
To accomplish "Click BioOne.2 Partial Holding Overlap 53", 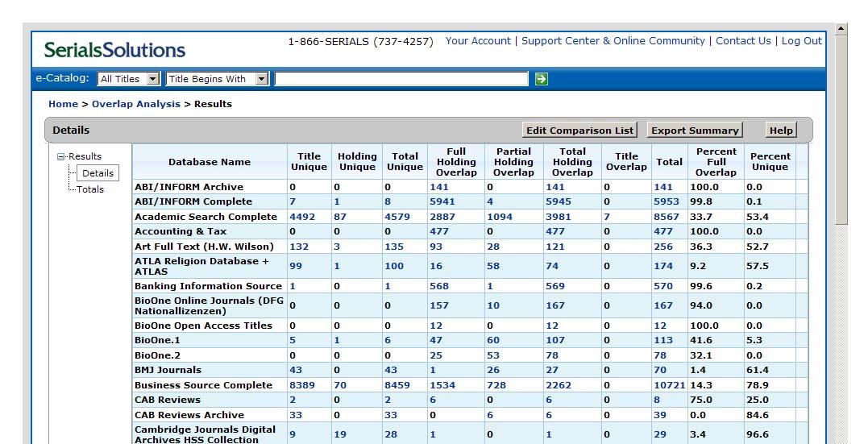I will pos(493,355).
